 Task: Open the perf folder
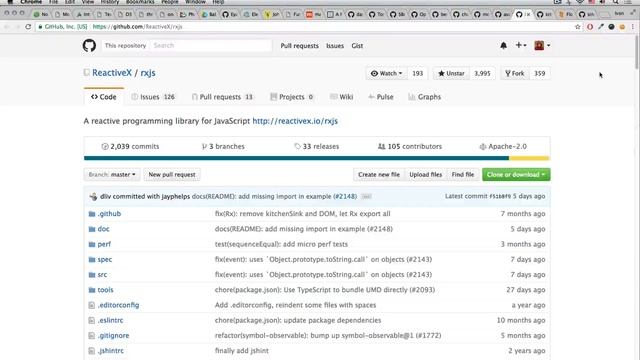[x=104, y=244]
